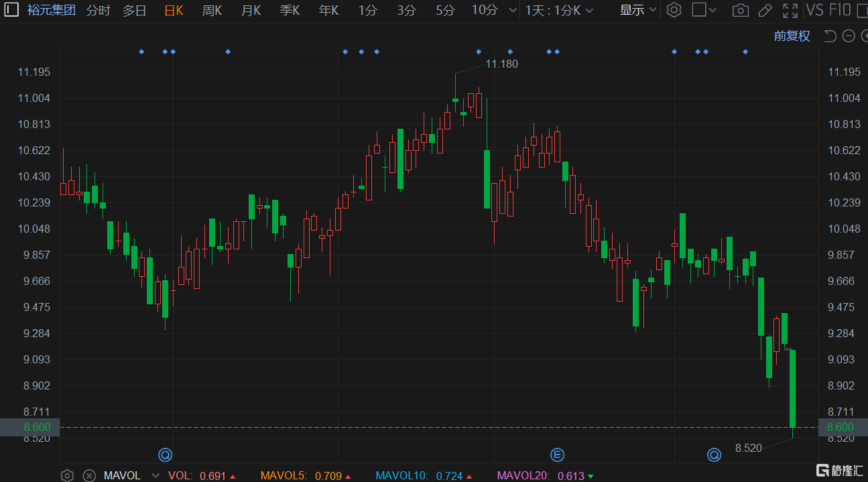This screenshot has height=482, width=868.
Task: Expand the 1天:1分K period dropdown
Action: tap(559, 10)
